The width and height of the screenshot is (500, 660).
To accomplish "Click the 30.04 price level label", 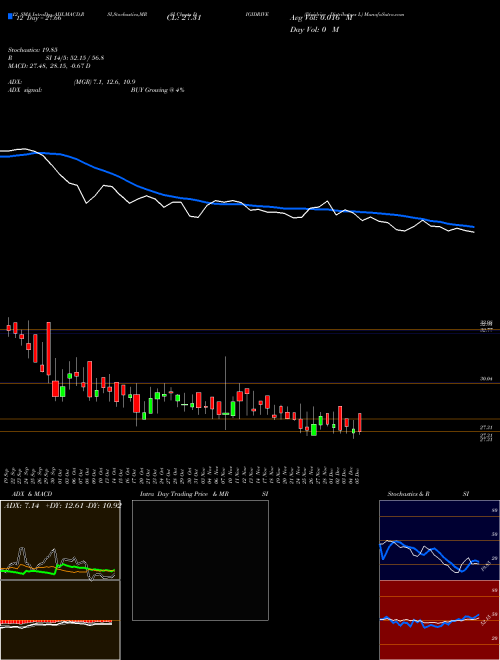I will coord(486,379).
